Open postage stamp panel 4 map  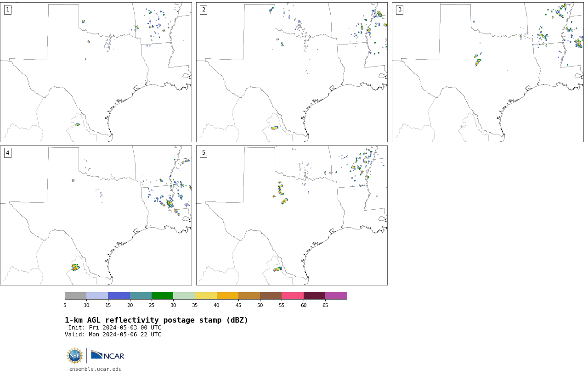tap(96, 215)
